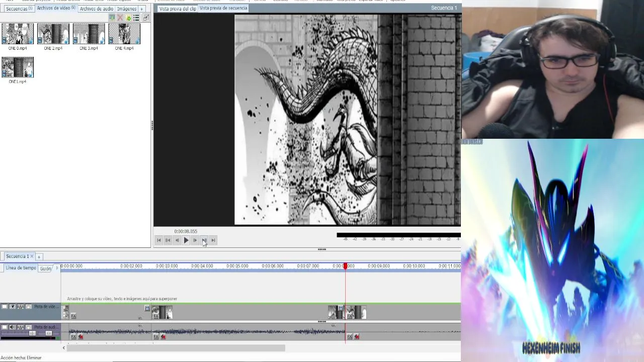644x362 pixels.
Task: Jump to end of sequence preview
Action: coord(213,240)
